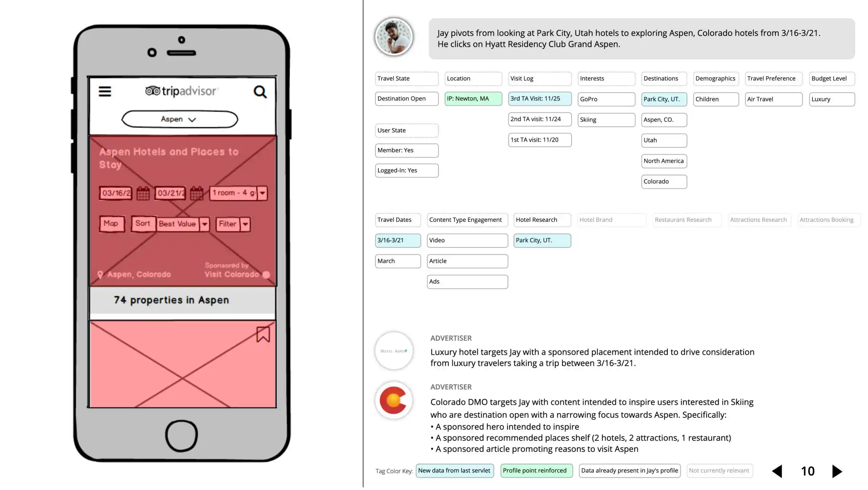Click the Visit Colorado sponsored logo
Viewport: 868px width, 490px height.
266,274
